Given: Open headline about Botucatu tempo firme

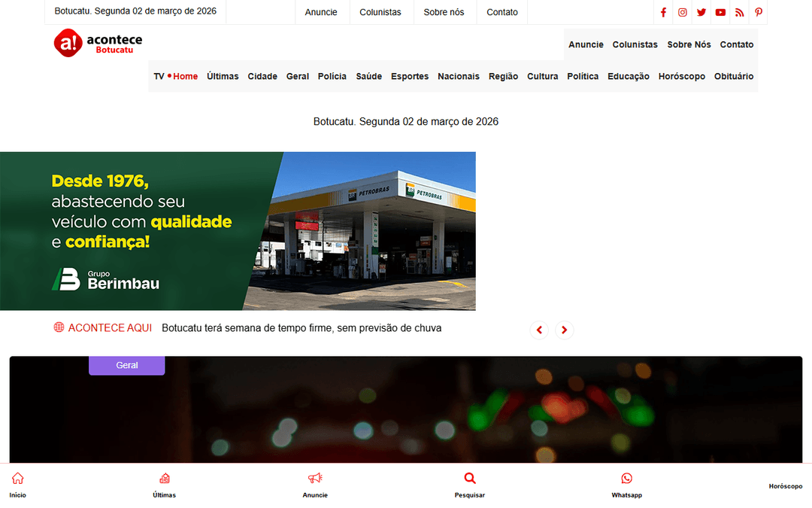Looking at the screenshot, I should [301, 328].
